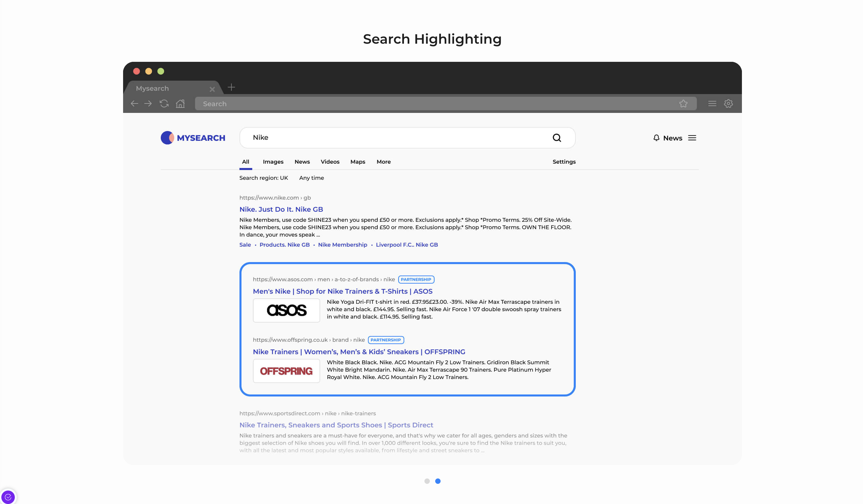The height and width of the screenshot is (504, 863).
Task: Click PARTNERSHIP badge on offspring.co.uk result
Action: tap(386, 340)
